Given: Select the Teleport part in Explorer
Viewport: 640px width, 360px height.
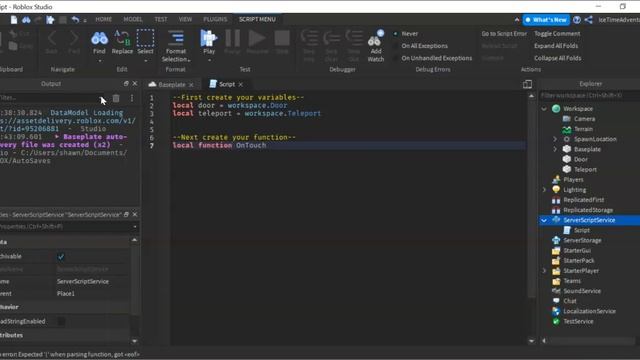Looking at the screenshot, I should pyautogui.click(x=585, y=169).
